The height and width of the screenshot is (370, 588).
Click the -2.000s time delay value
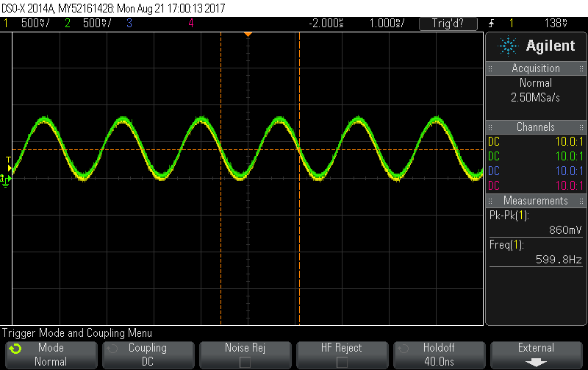[x=326, y=24]
